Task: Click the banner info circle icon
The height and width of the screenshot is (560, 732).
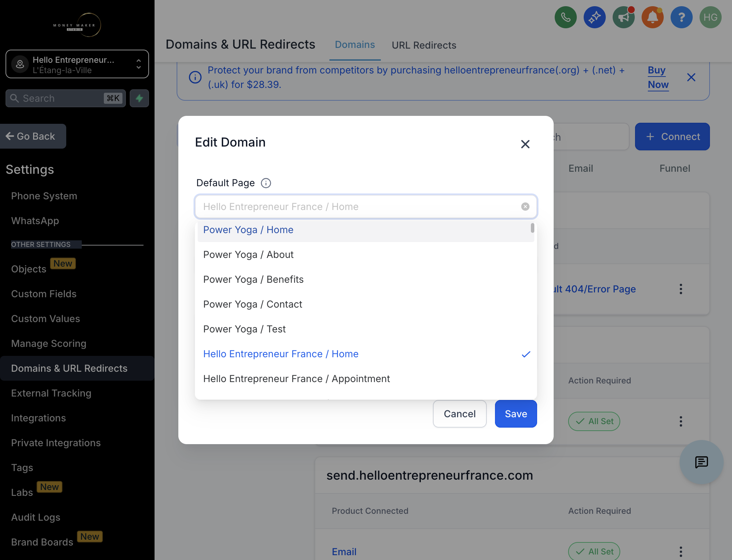Action: pyautogui.click(x=195, y=77)
